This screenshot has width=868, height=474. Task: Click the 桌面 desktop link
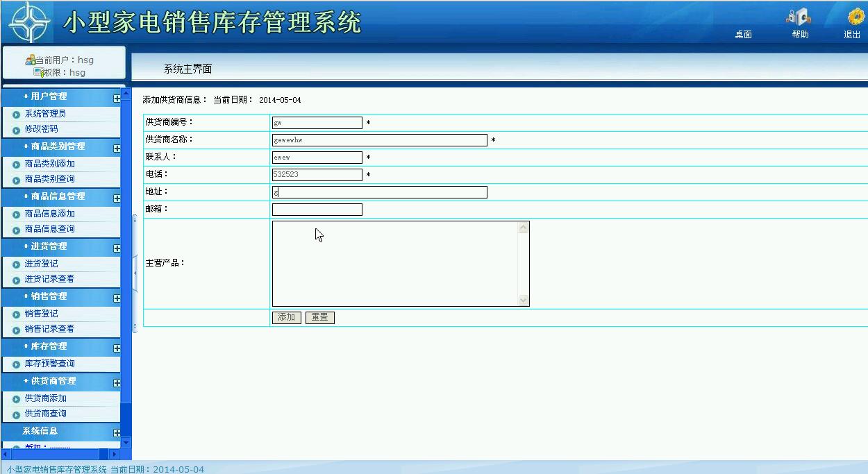pos(743,35)
